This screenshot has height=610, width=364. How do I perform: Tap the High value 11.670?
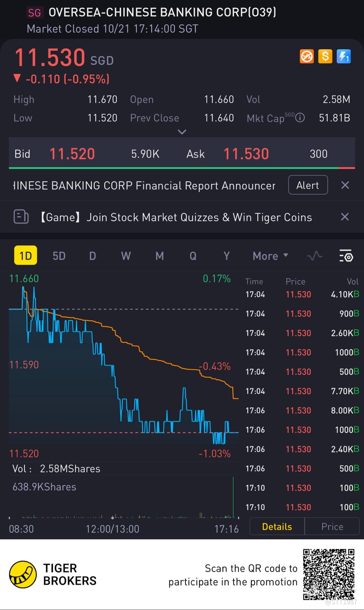click(x=102, y=99)
